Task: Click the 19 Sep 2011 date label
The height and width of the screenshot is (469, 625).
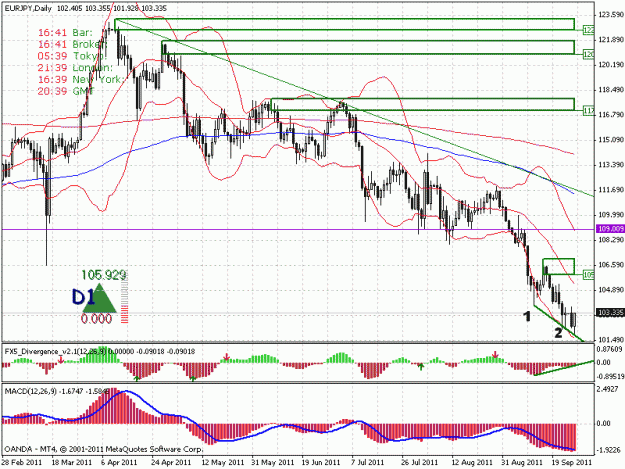Action: (572, 462)
